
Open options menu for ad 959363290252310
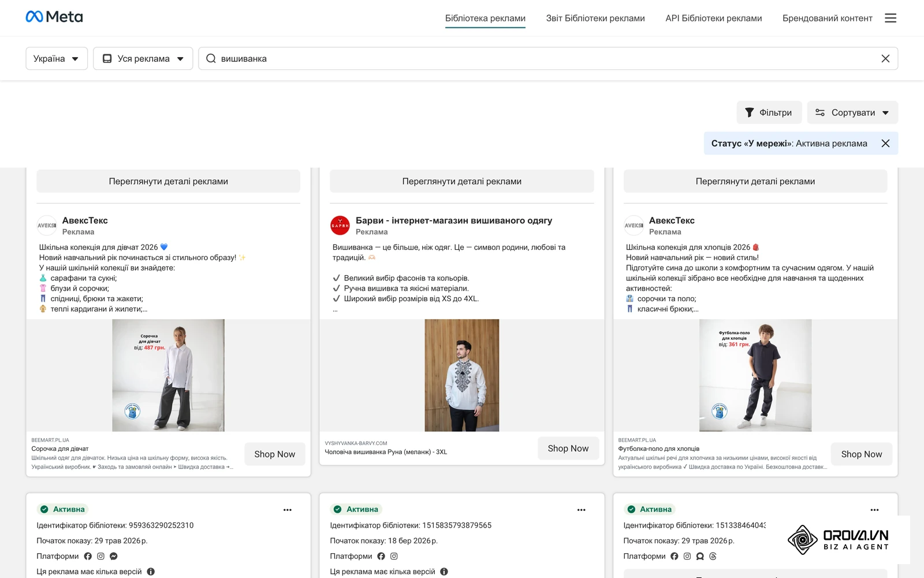(x=288, y=510)
